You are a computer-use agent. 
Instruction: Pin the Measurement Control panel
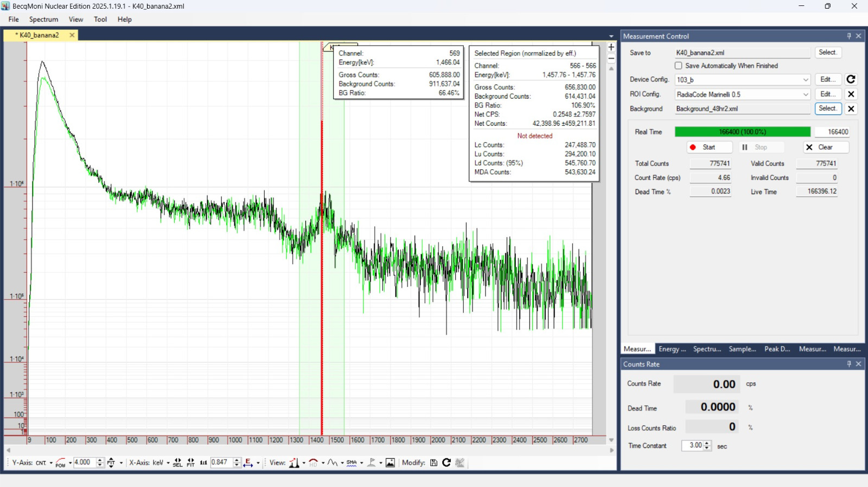point(849,36)
